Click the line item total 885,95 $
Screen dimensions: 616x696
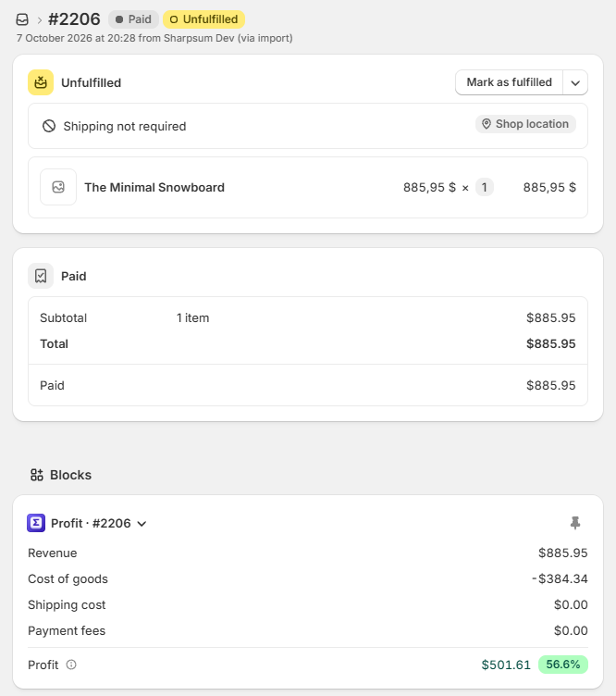point(549,187)
